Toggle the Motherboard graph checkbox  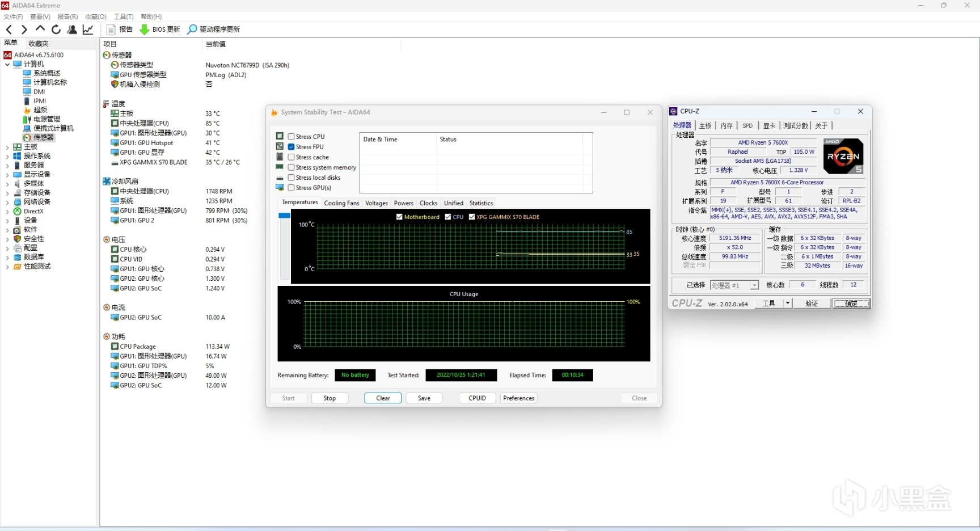[x=399, y=217]
